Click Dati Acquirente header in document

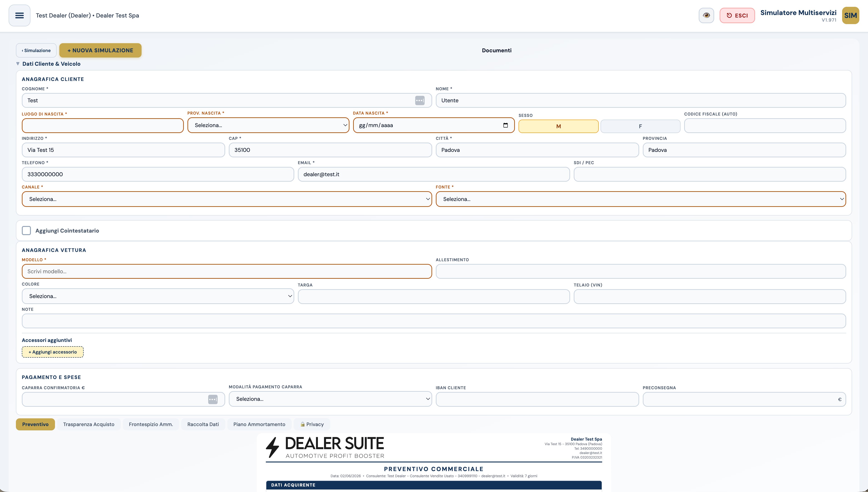point(434,485)
